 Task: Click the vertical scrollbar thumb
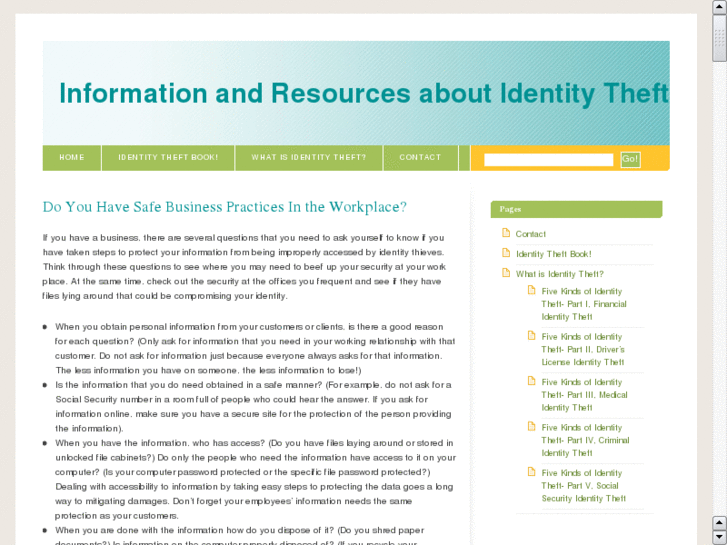(x=720, y=38)
